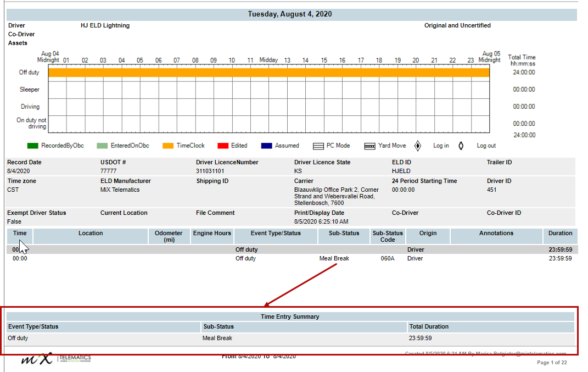Select the highlighted Off duty Driver row
The height and width of the screenshot is (372, 588).
click(x=292, y=249)
